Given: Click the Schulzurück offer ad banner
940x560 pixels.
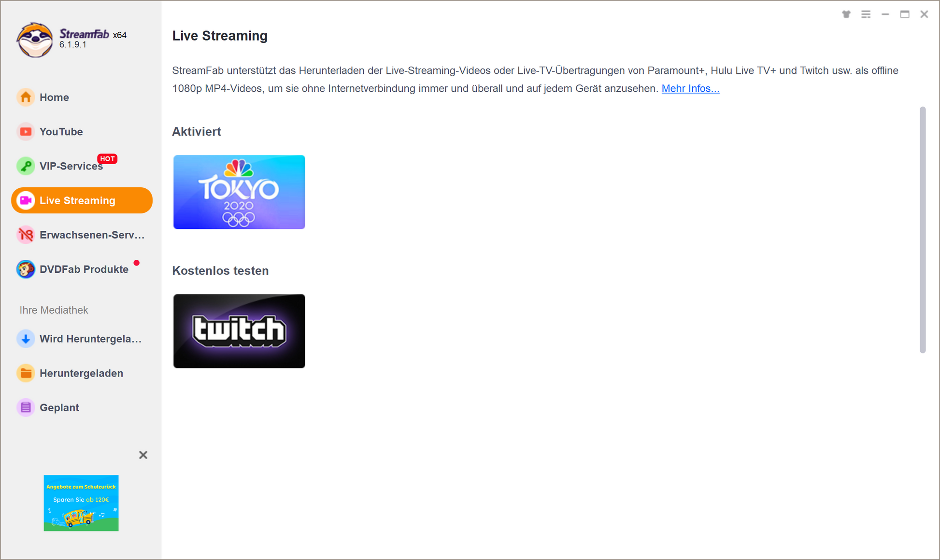Looking at the screenshot, I should (x=81, y=503).
